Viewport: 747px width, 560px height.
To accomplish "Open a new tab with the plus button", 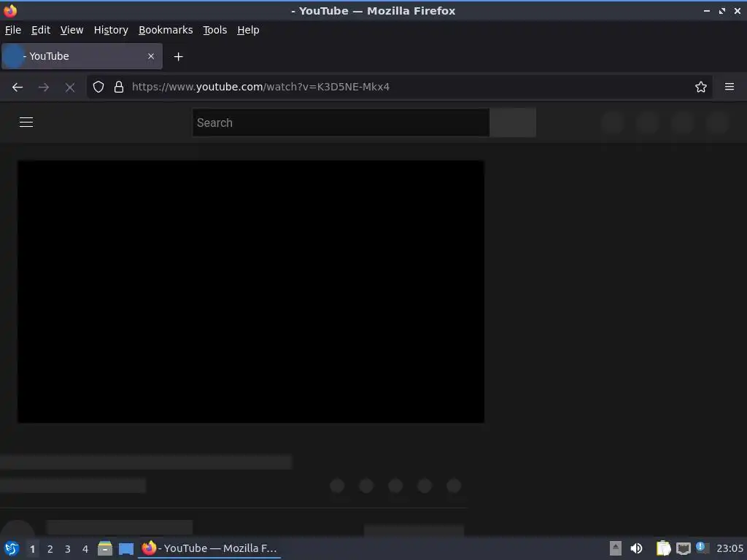I will (x=178, y=57).
